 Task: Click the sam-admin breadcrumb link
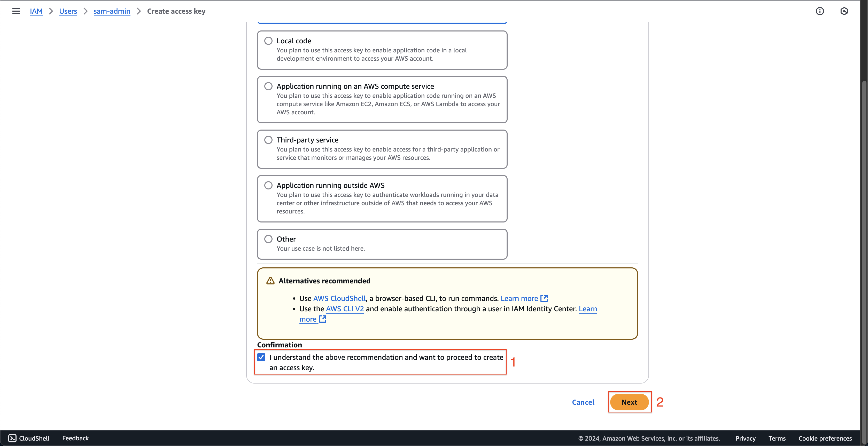point(111,11)
